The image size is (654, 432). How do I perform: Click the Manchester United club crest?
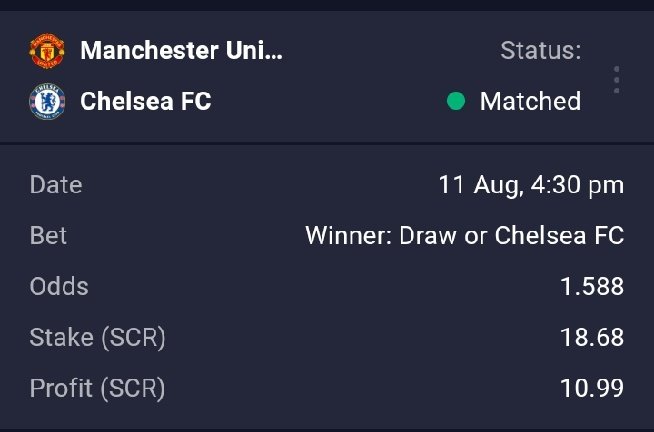click(x=47, y=51)
